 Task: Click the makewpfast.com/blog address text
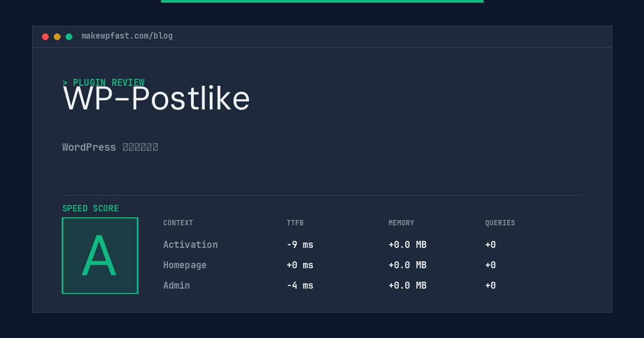127,36
